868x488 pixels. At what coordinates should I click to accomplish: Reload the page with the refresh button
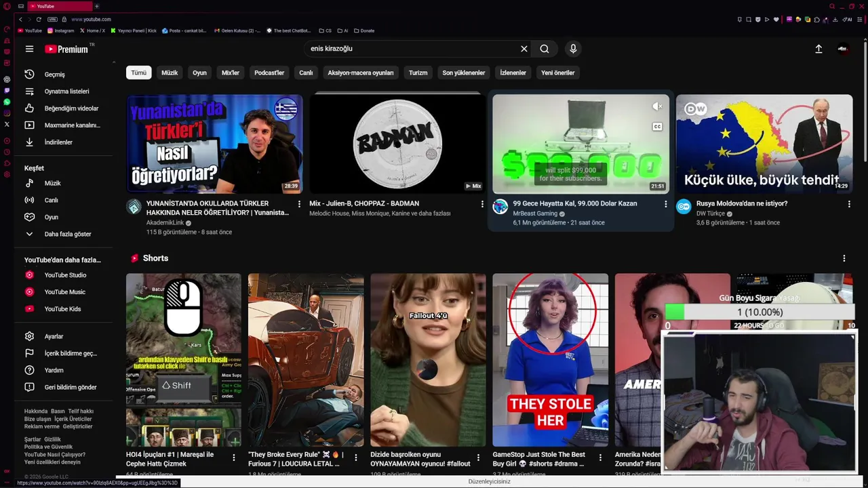39,19
